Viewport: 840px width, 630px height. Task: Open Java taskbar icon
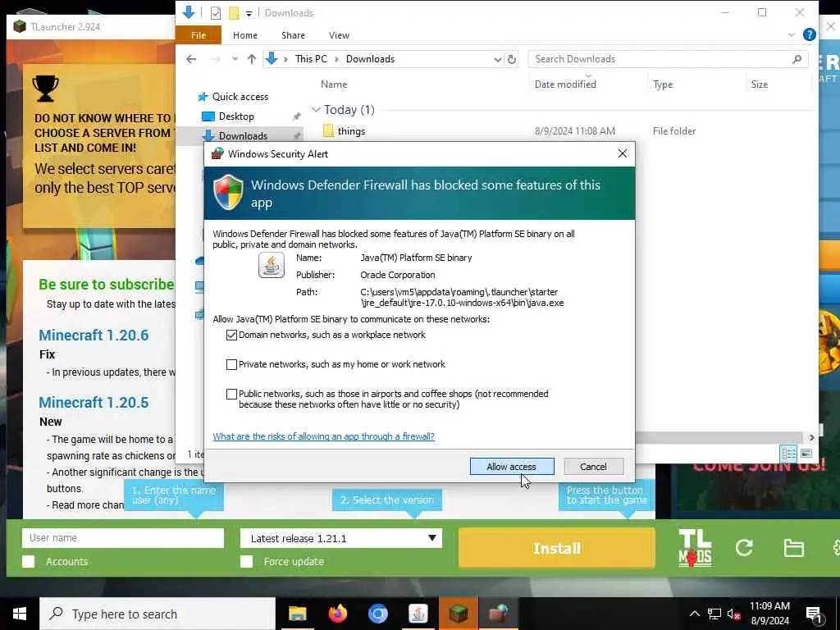coord(418,614)
